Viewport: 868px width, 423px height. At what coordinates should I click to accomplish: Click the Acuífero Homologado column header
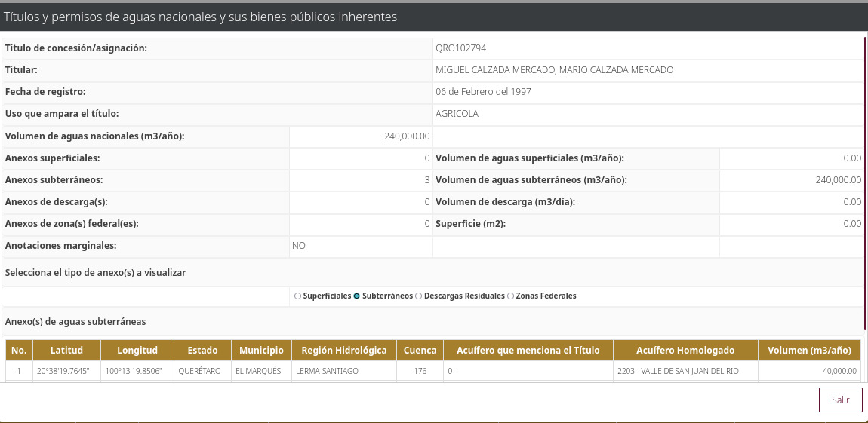coord(685,351)
